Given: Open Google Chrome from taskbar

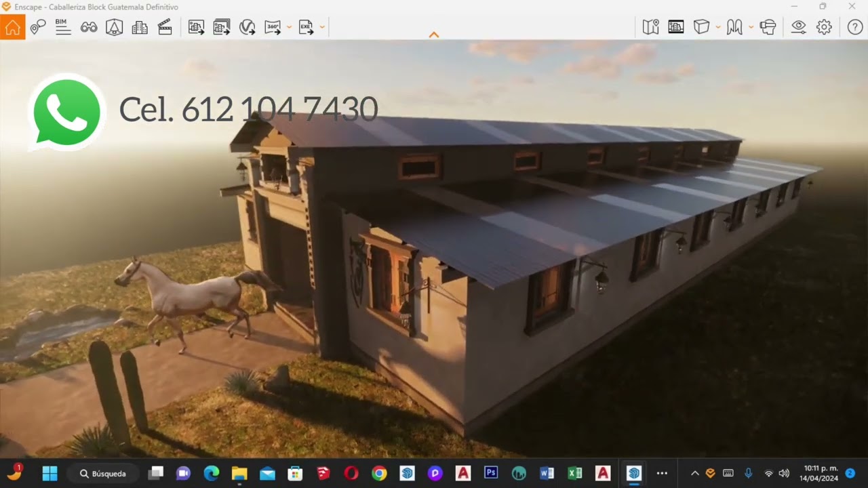Looking at the screenshot, I should click(x=379, y=473).
